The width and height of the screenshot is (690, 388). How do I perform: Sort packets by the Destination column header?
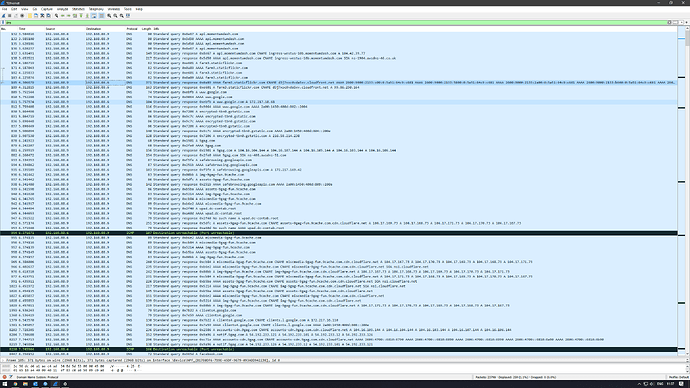(93, 29)
